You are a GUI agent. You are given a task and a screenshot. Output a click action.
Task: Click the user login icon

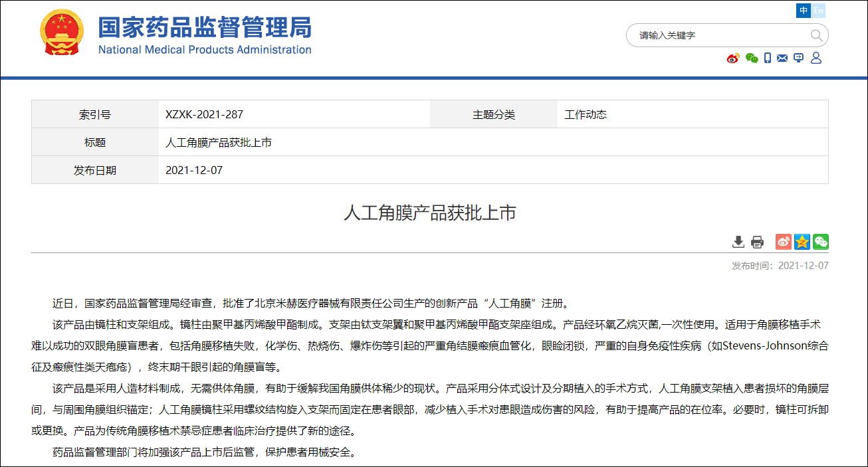815,58
